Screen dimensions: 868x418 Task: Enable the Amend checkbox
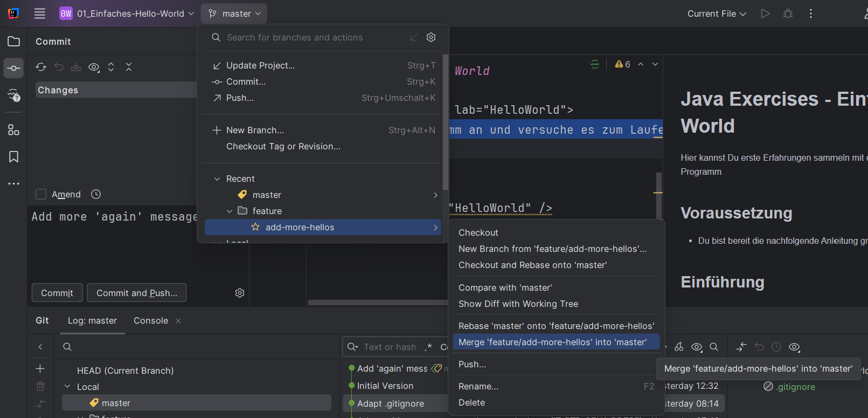[41, 194]
